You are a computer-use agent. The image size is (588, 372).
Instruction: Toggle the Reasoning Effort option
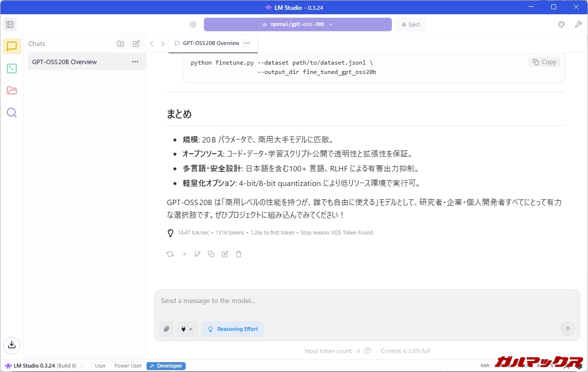click(233, 329)
